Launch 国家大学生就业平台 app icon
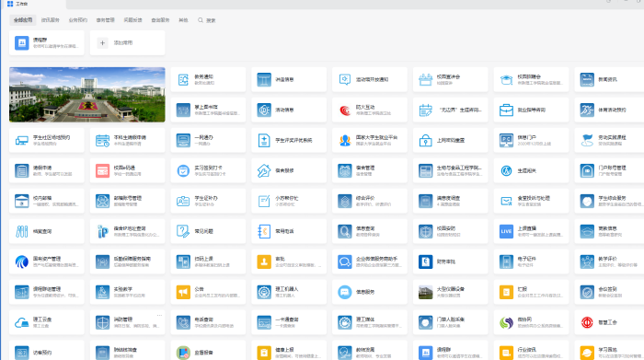 click(x=345, y=141)
